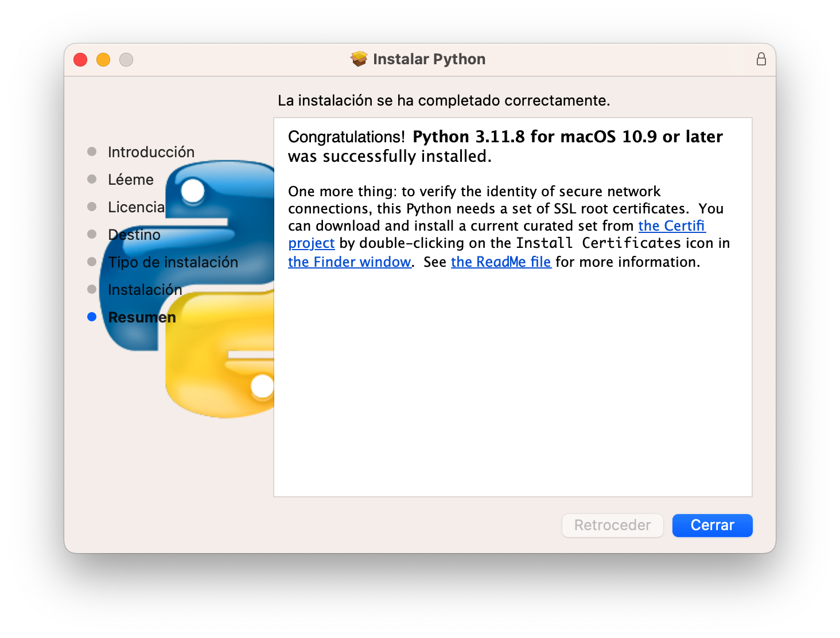
Task: Click the Cerrar button
Action: coord(712,525)
